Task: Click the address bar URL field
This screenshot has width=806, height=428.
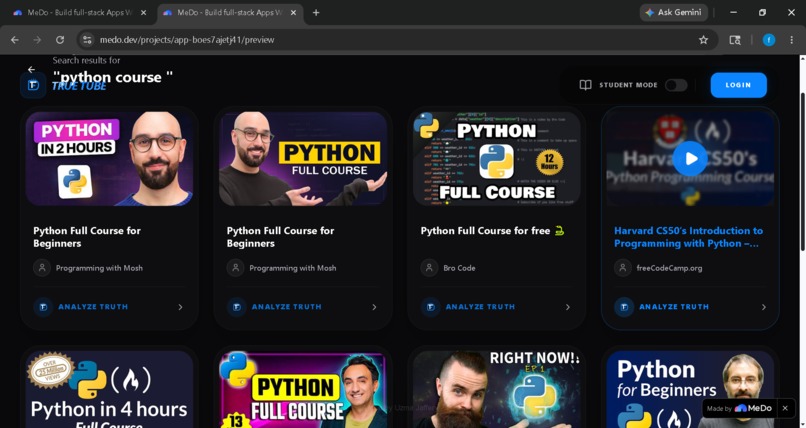Action: (x=396, y=40)
